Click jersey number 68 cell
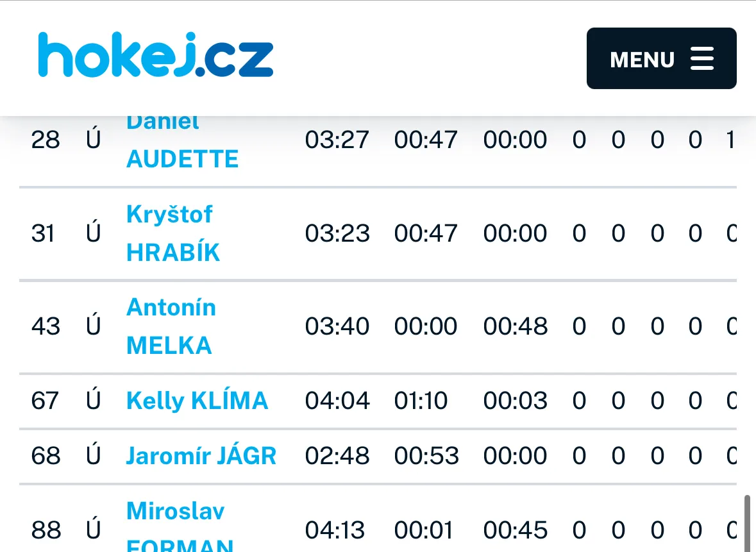Viewport: 756px width, 552px height. click(46, 456)
